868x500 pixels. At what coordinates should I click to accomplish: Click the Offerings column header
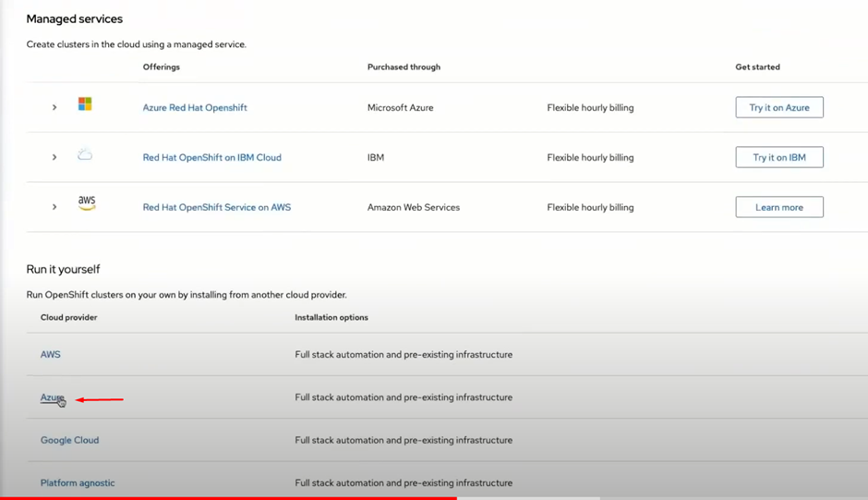161,67
